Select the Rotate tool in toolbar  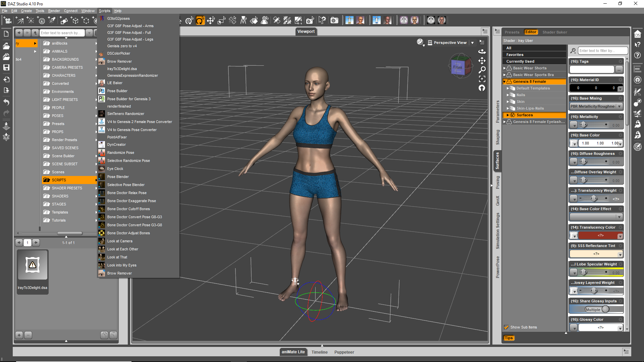pyautogui.click(x=200, y=21)
